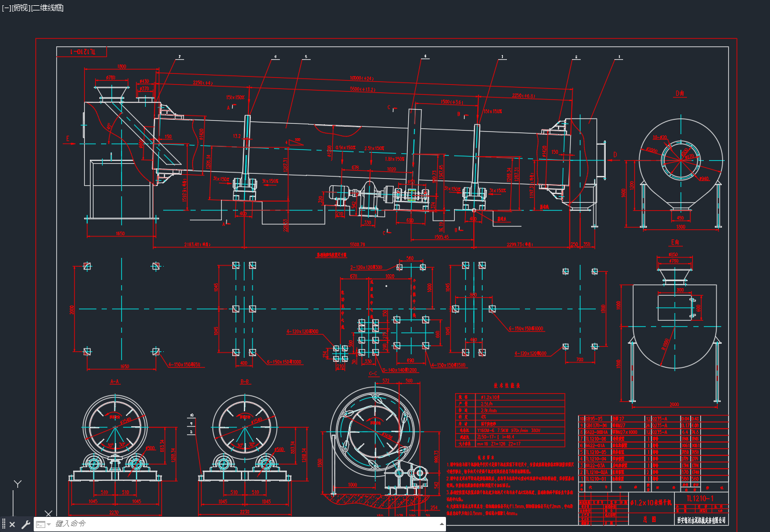
Task: Click TL1210-05 in the parts list
Action: pos(596,452)
